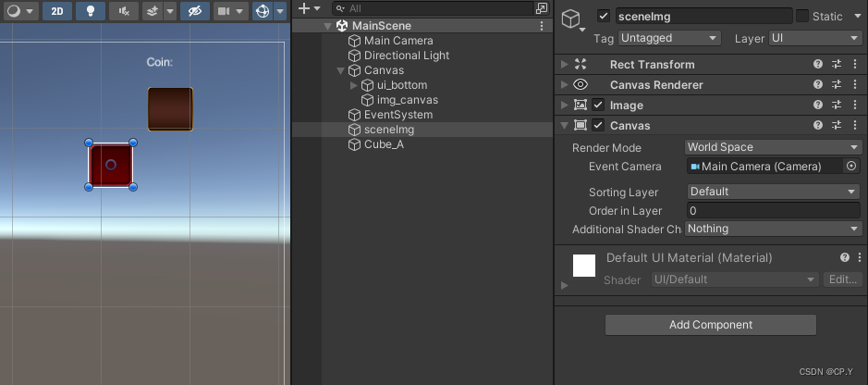
Task: Select Directional Light in hierarchy
Action: point(407,56)
